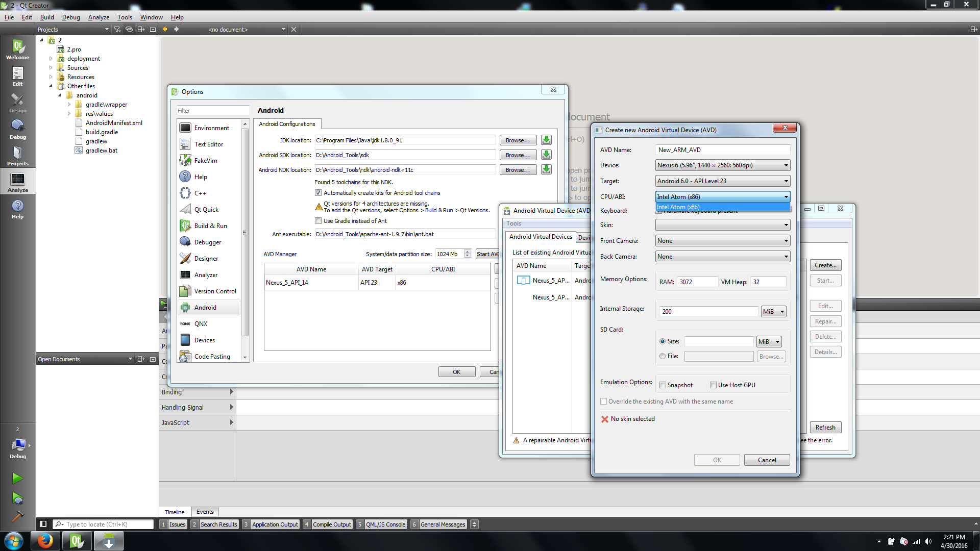
Task: Open Debug mode in left sidebar
Action: pos(18,130)
